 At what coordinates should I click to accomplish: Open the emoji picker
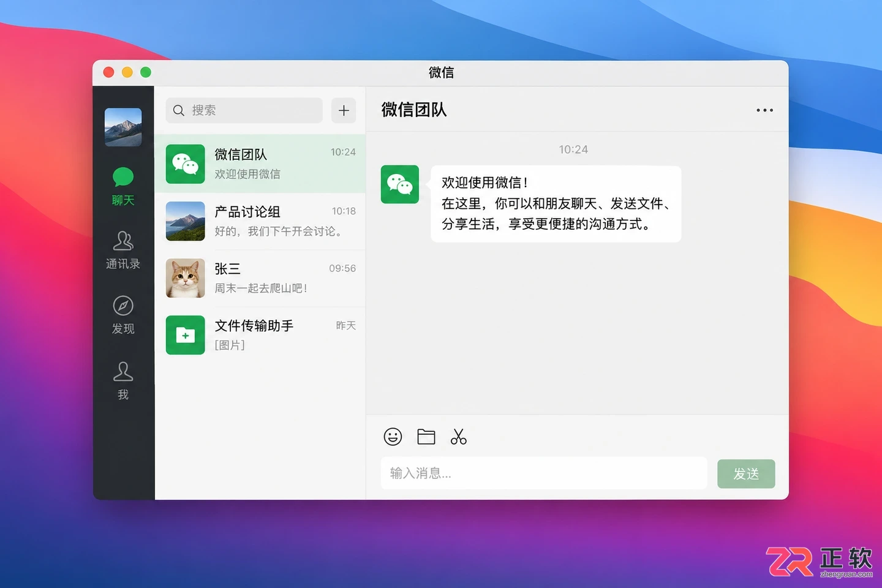coord(393,437)
